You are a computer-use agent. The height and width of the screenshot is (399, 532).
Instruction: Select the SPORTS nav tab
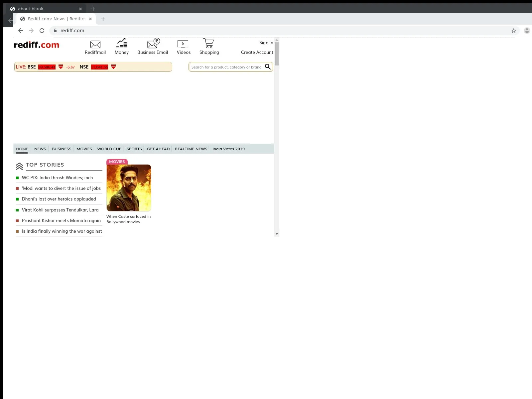134,149
